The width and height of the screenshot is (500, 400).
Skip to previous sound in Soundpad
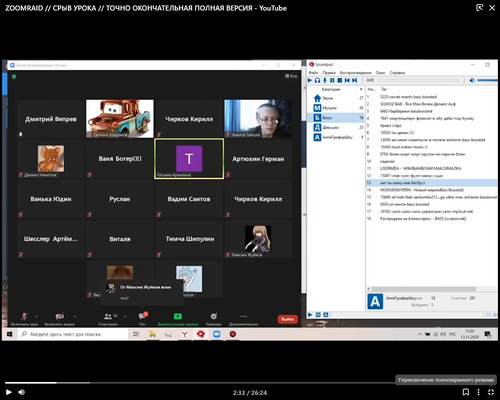[347, 80]
